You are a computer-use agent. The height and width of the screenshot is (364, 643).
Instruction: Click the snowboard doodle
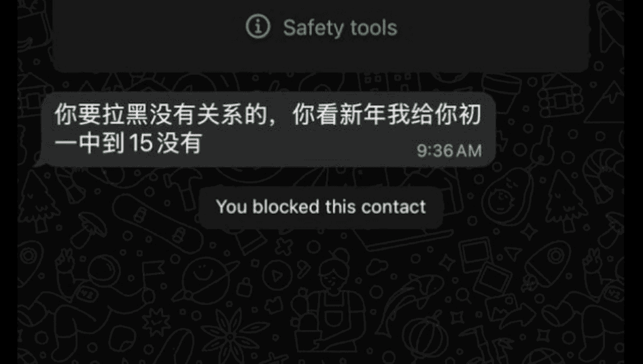[157, 222]
